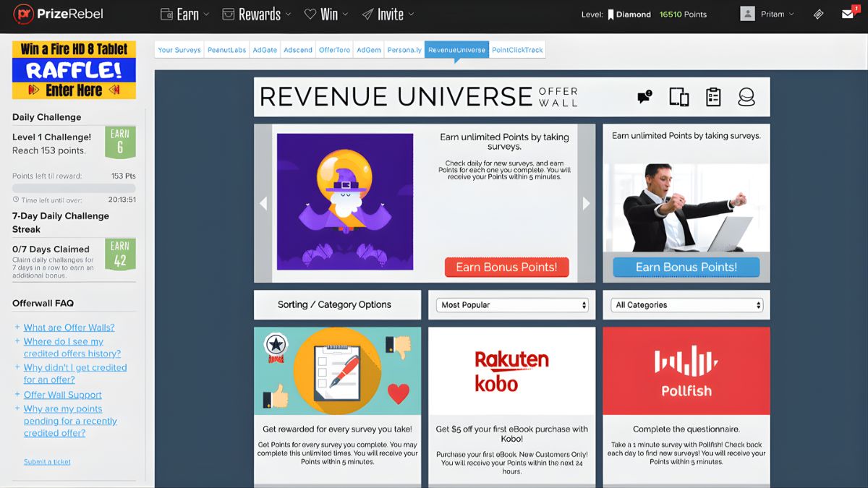868x488 pixels.
Task: Open the Your Surveys tab
Action: pos(179,50)
